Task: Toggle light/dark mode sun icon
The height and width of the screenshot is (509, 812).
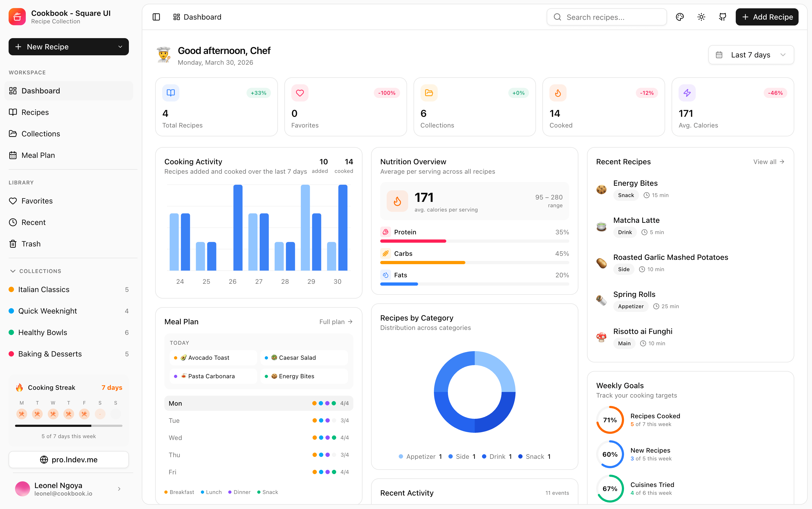Action: 701,17
